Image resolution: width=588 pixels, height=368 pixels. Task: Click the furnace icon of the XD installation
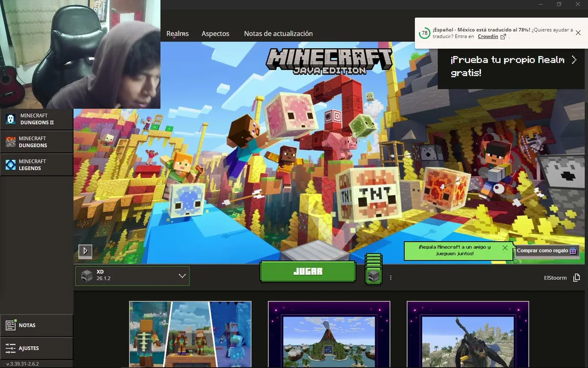(87, 276)
